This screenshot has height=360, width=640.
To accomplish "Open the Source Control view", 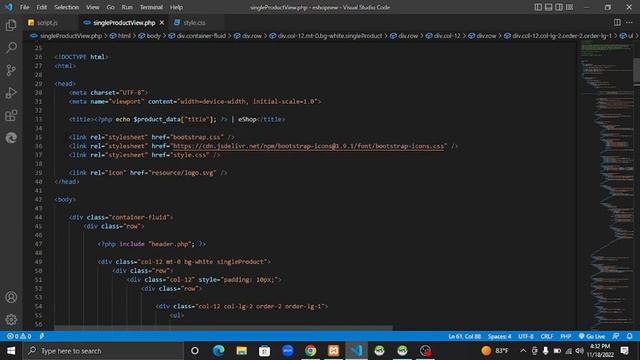I will [x=11, y=70].
